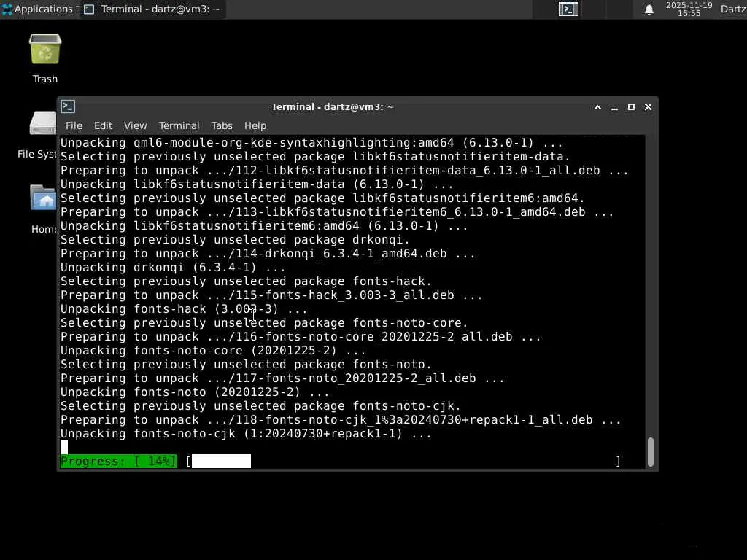Image resolution: width=747 pixels, height=560 pixels.
Task: Click the white progress bar fill
Action: 221,461
